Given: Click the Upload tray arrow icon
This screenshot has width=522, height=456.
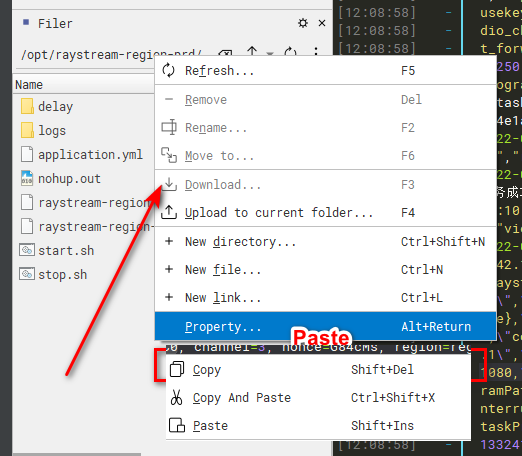Looking at the screenshot, I should tap(169, 212).
